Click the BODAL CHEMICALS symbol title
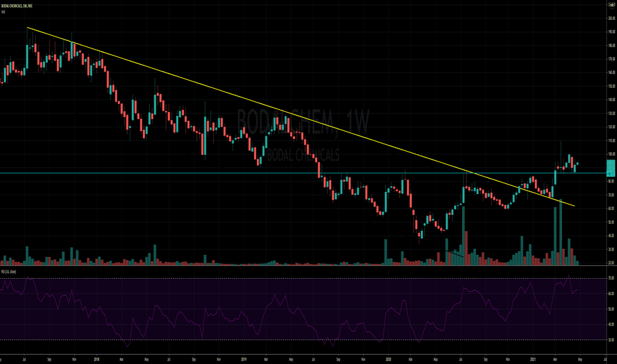Image resolution: width=617 pixels, height=364 pixels. pyautogui.click(x=17, y=6)
